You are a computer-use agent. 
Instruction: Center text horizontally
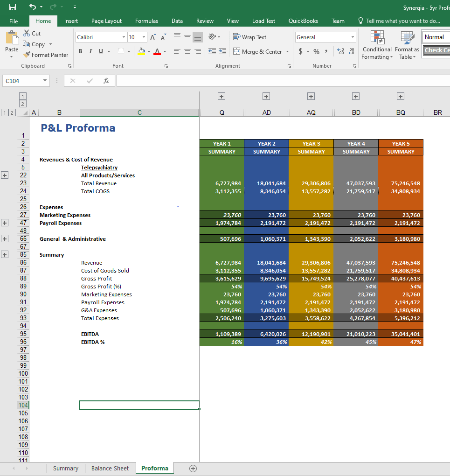tap(187, 52)
